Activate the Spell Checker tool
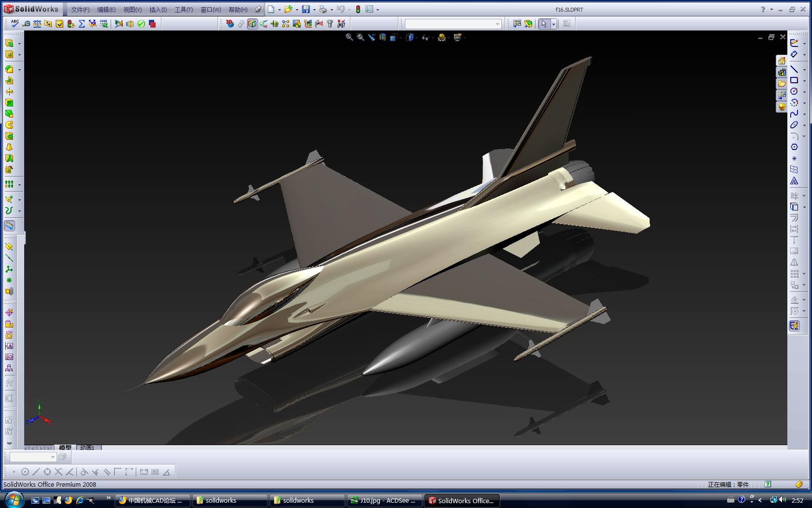Image resolution: width=812 pixels, height=508 pixels. pyautogui.click(x=14, y=23)
